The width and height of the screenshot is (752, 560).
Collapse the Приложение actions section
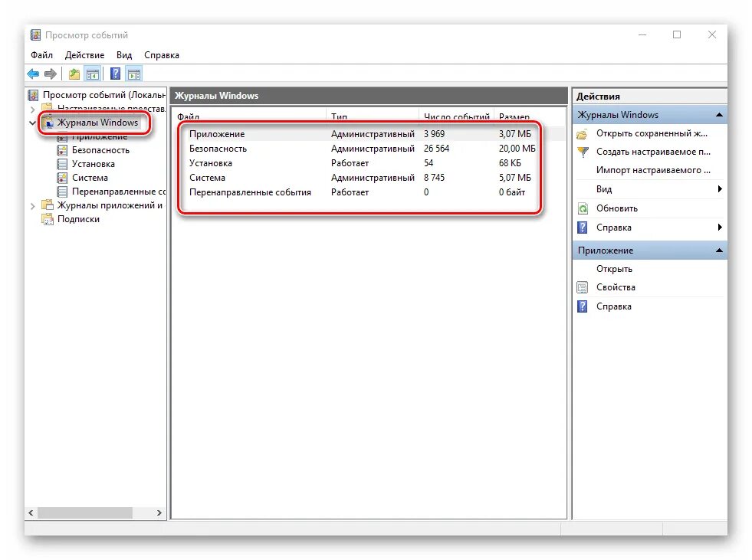tap(719, 251)
